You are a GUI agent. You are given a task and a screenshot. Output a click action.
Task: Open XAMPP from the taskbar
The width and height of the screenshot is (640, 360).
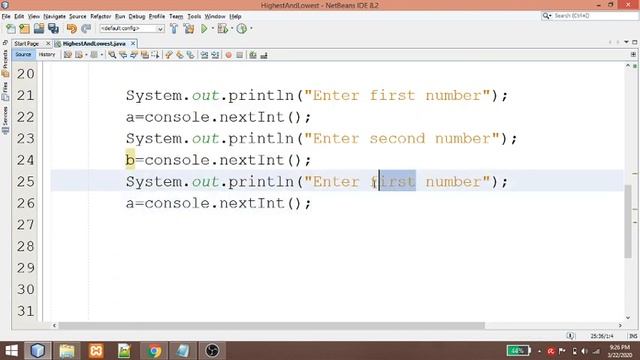click(96, 351)
